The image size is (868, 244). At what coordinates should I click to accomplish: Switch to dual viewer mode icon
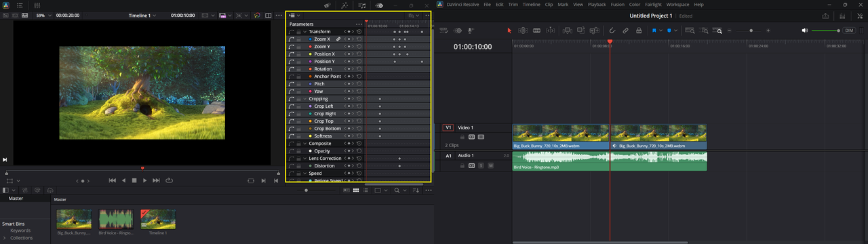click(269, 15)
